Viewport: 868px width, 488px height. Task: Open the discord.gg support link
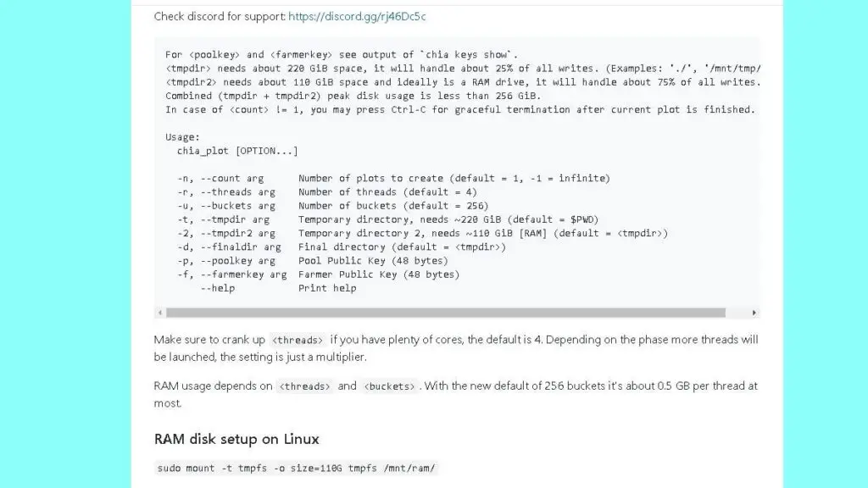pos(357,16)
